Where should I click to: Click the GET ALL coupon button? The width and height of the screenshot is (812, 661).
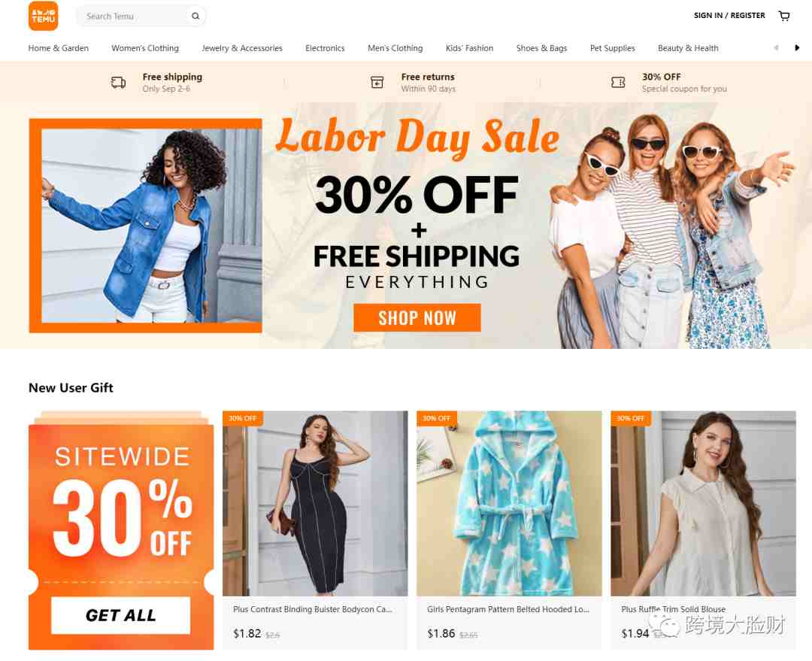click(x=120, y=615)
